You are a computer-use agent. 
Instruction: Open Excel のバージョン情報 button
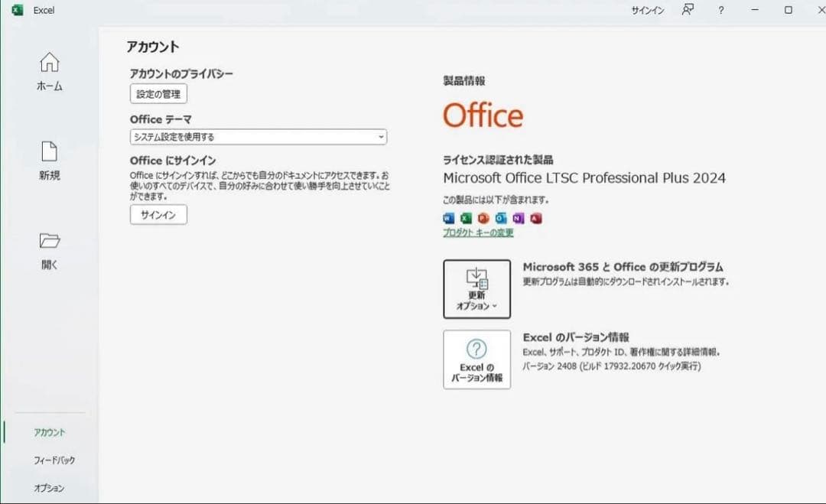476,359
